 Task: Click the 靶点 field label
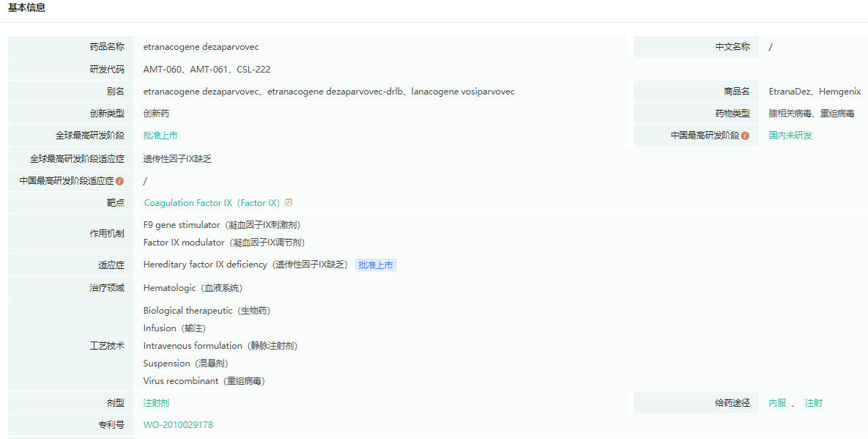(x=116, y=203)
